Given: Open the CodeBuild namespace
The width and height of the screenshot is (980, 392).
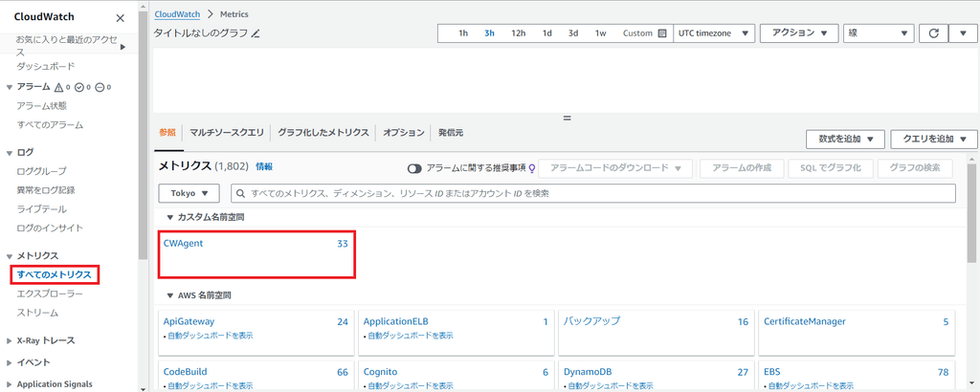Looking at the screenshot, I should [185, 372].
